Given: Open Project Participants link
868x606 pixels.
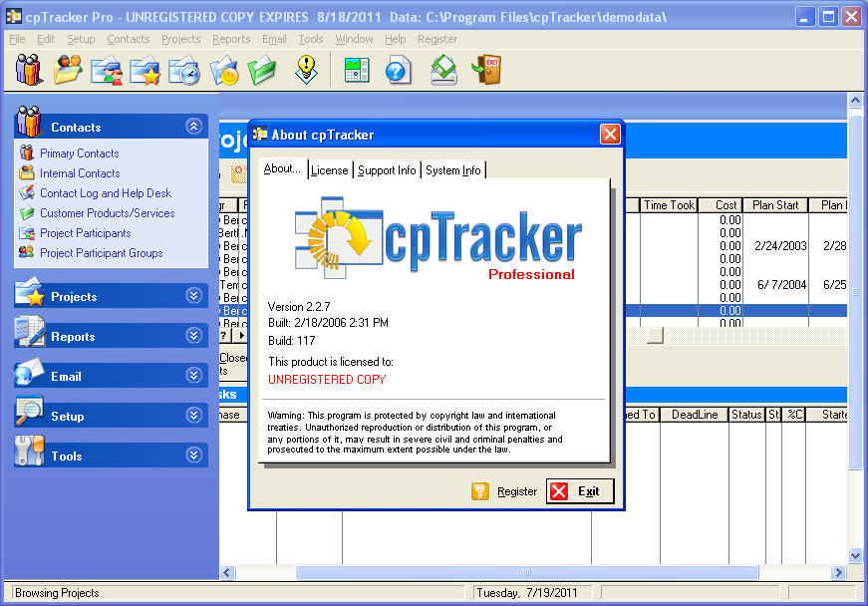Looking at the screenshot, I should click(86, 233).
